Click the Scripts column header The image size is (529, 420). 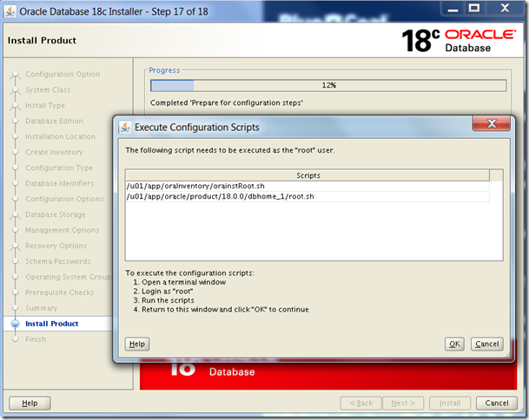pyautogui.click(x=307, y=175)
